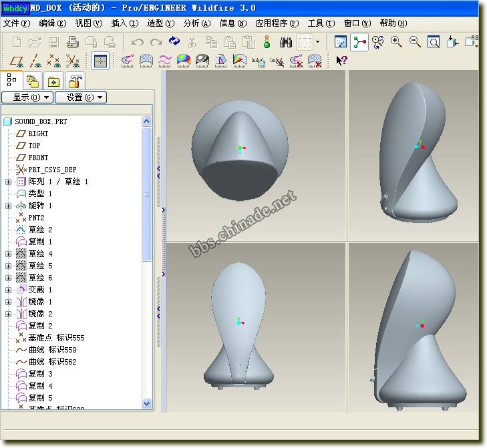
Task: Switch to the favorites tab
Action: [x=53, y=81]
